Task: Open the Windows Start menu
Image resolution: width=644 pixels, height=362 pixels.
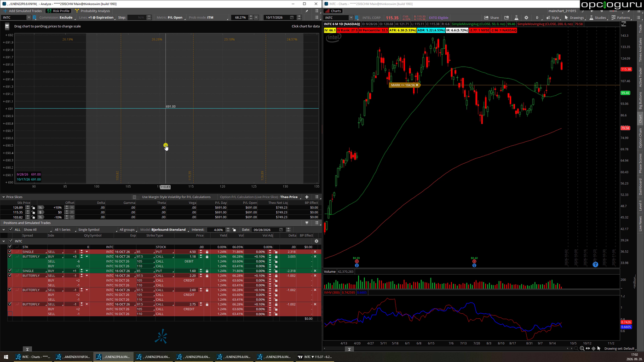Action: pos(6,356)
